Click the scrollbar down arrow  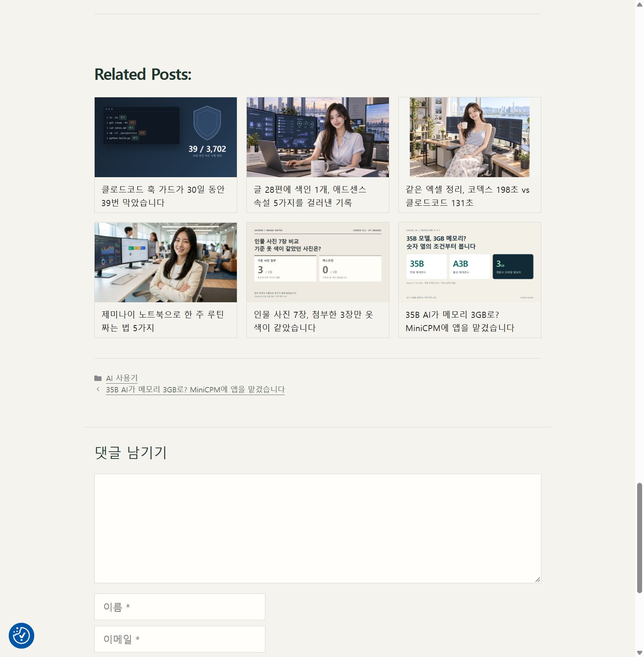[639, 653]
